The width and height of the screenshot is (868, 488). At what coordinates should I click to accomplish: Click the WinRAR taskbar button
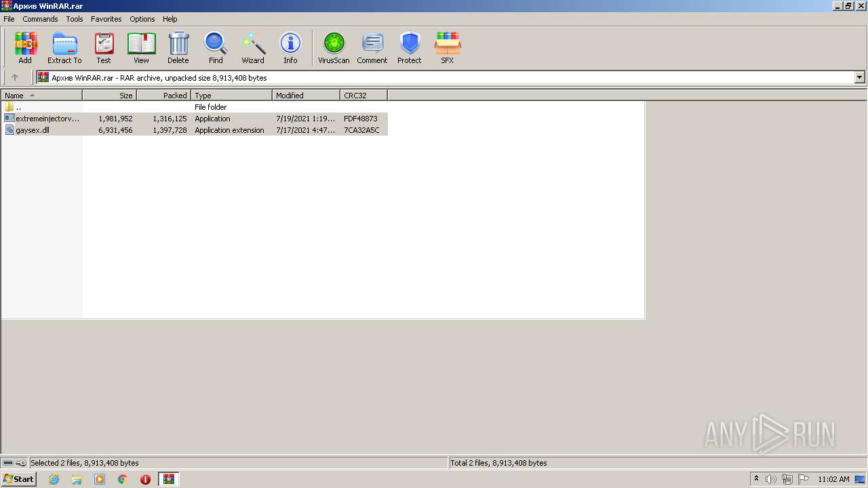pos(168,479)
